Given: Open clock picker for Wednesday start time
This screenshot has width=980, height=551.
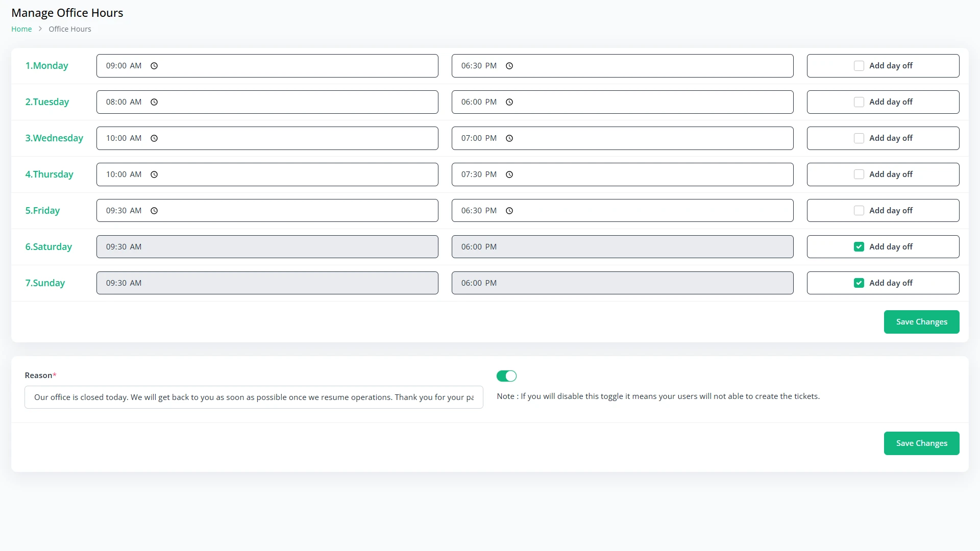Looking at the screenshot, I should [x=154, y=138].
